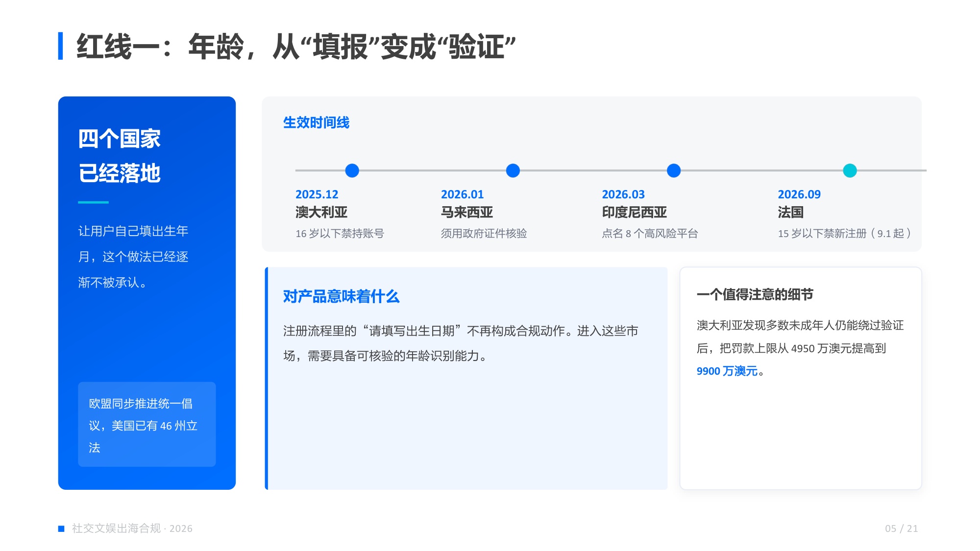Click the date label 2026.03

point(623,194)
